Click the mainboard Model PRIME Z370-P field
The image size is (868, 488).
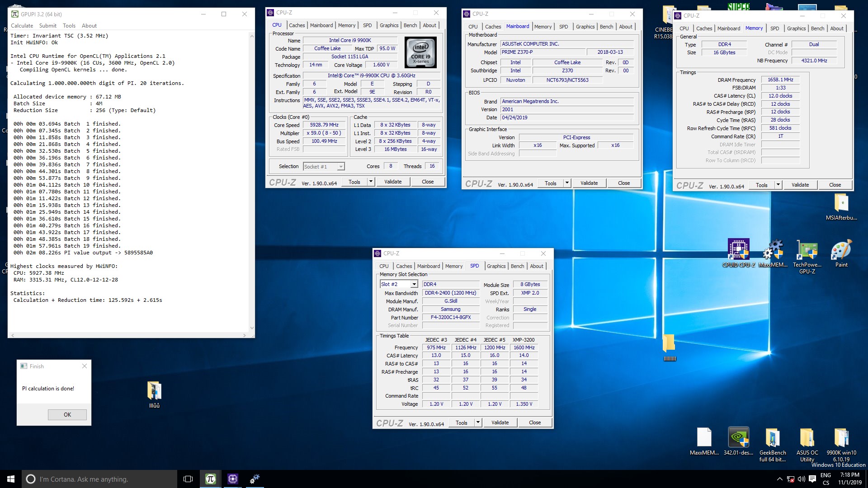543,52
